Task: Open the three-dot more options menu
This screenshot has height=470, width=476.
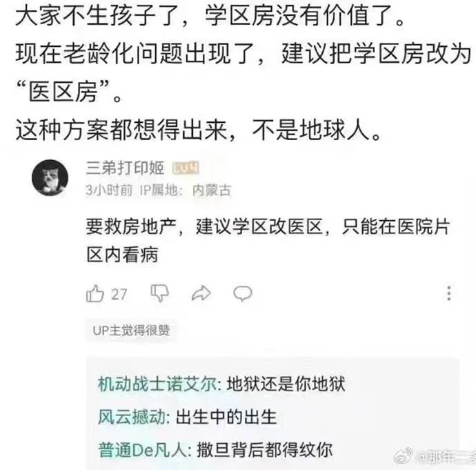Action: 449,293
